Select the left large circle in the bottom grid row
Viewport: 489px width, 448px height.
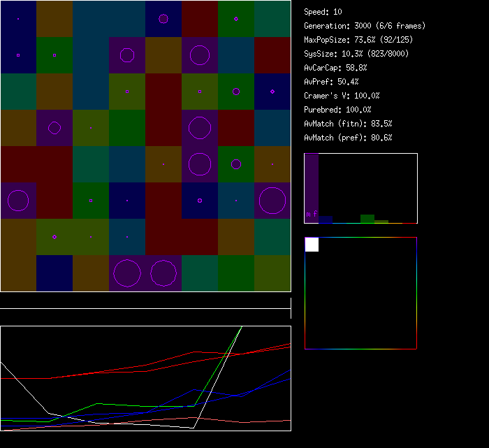click(127, 273)
